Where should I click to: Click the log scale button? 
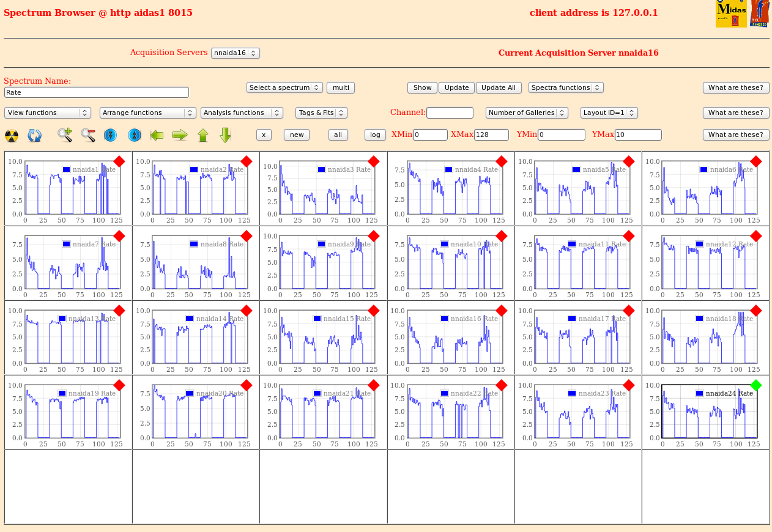pos(375,135)
